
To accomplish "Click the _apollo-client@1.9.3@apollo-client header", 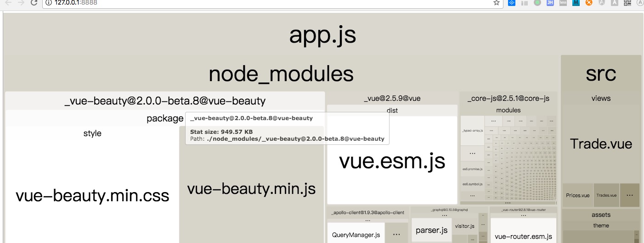I will (x=367, y=213).
